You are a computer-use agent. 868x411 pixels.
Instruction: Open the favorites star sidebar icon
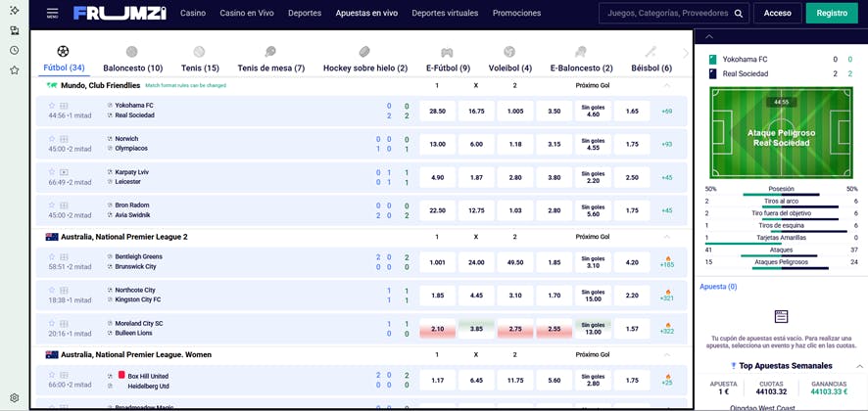tap(15, 70)
